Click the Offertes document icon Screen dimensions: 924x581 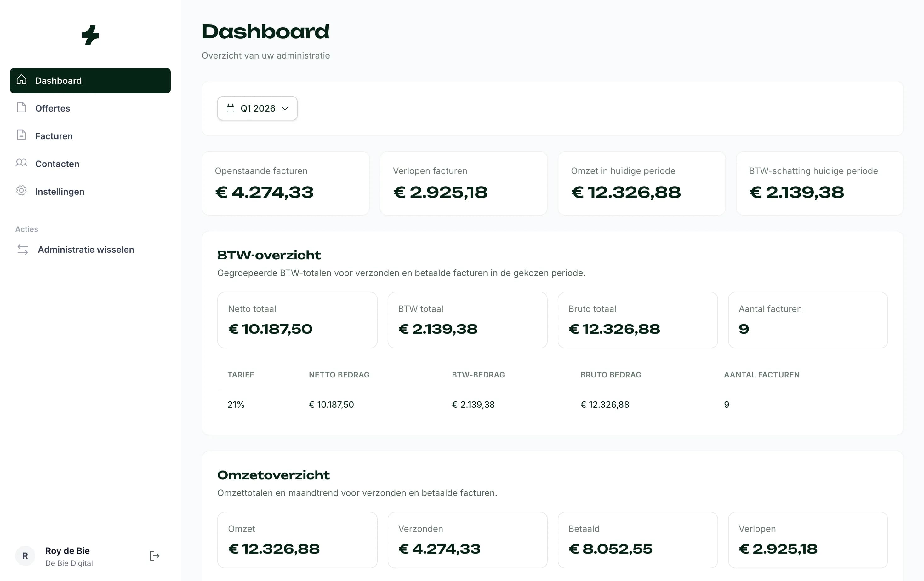(x=21, y=107)
